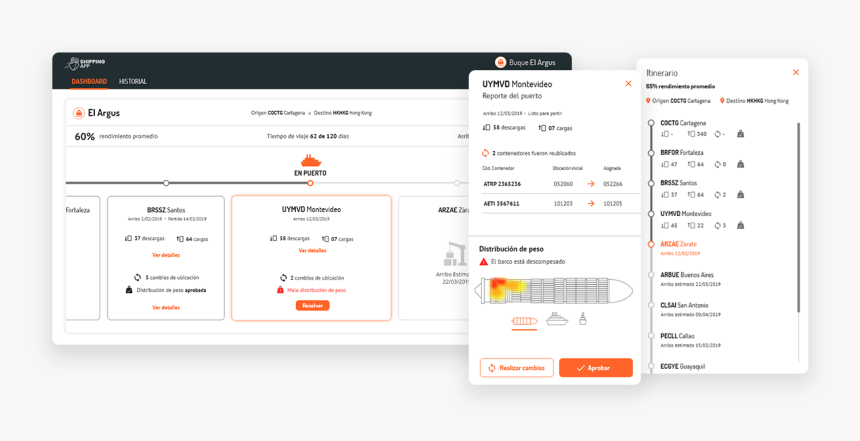The height and width of the screenshot is (441, 860).
Task: Select COCTG Cartagena in the itinerary
Action: click(683, 123)
